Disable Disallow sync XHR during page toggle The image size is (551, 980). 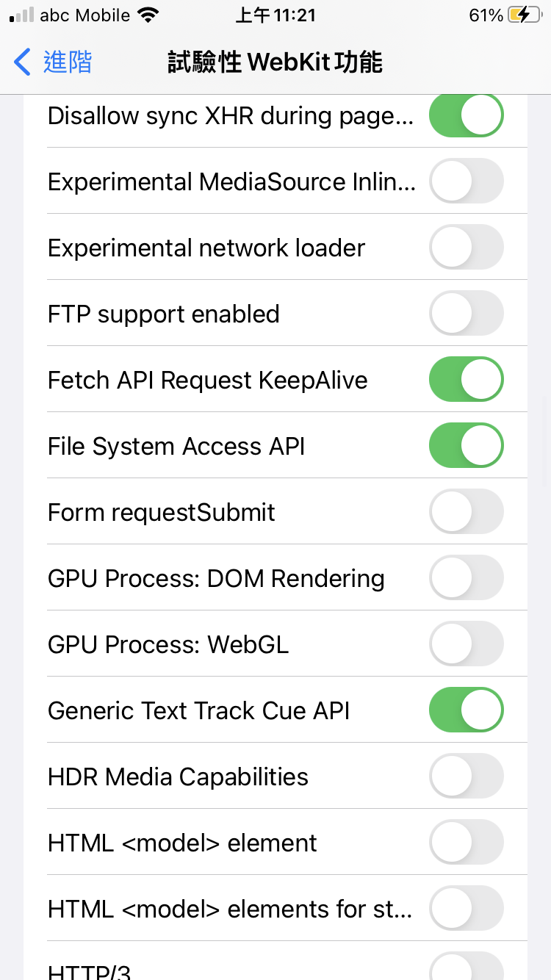(466, 115)
